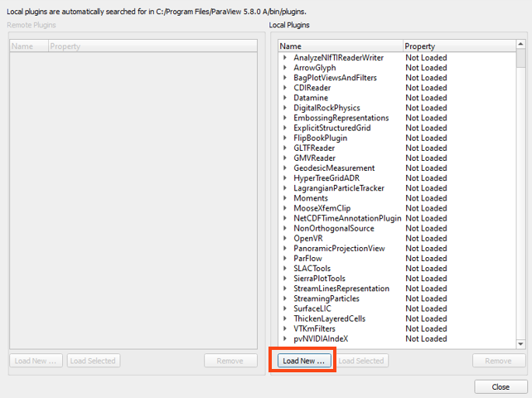Click Not Loaded status of FlipBookPlugin
The image size is (532, 398).
[x=426, y=138]
